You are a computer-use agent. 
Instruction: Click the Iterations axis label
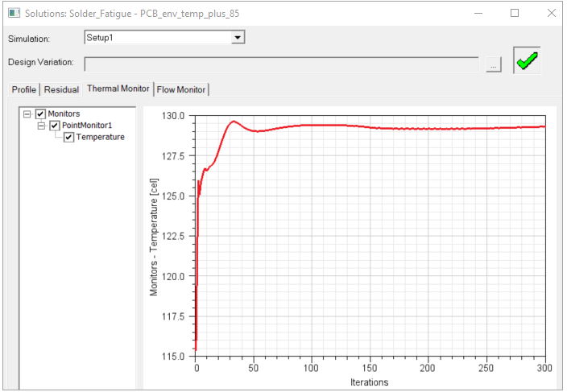coord(369,382)
